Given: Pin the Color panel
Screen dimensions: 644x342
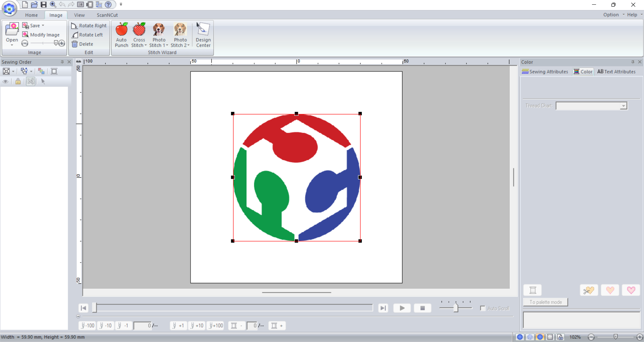Looking at the screenshot, I should pyautogui.click(x=633, y=62).
